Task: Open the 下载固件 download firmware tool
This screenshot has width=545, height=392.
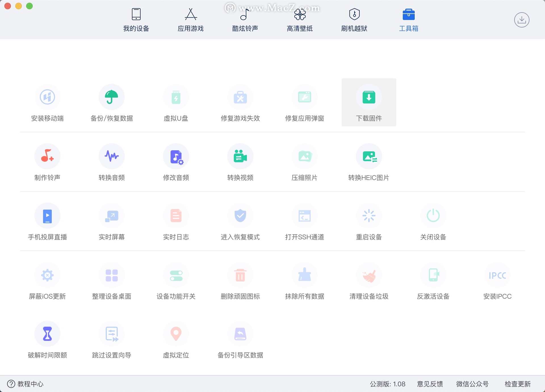Action: (x=369, y=102)
